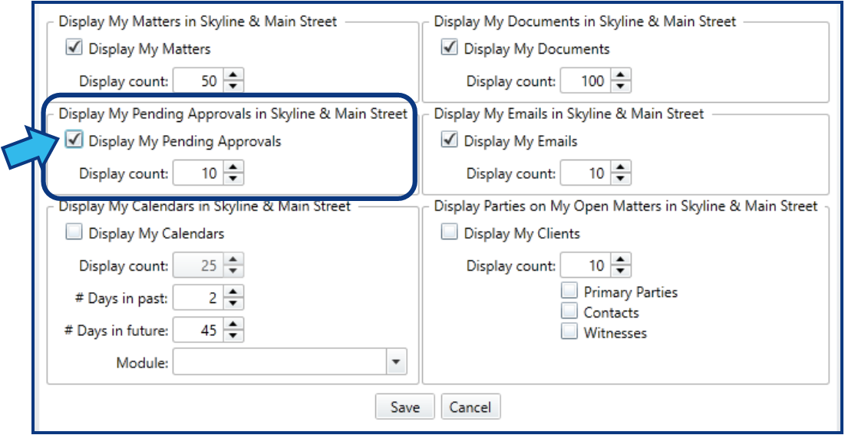Check the Primary Parties option

pyautogui.click(x=569, y=291)
